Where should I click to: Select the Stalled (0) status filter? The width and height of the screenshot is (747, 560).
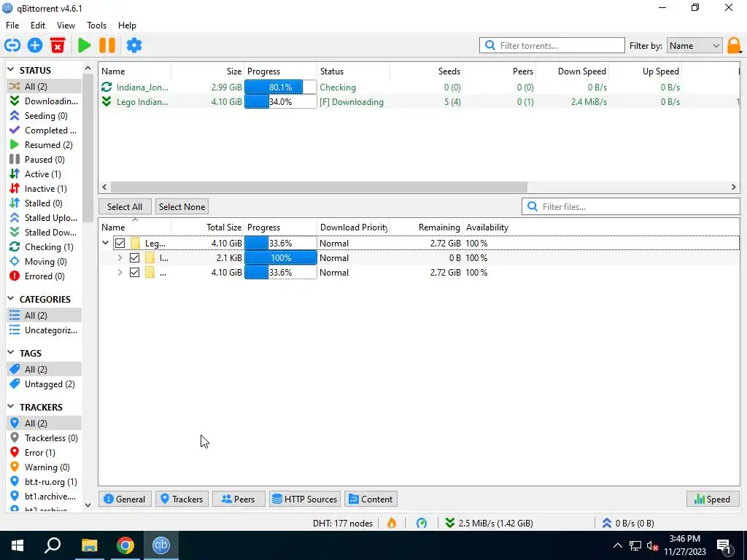pyautogui.click(x=44, y=203)
